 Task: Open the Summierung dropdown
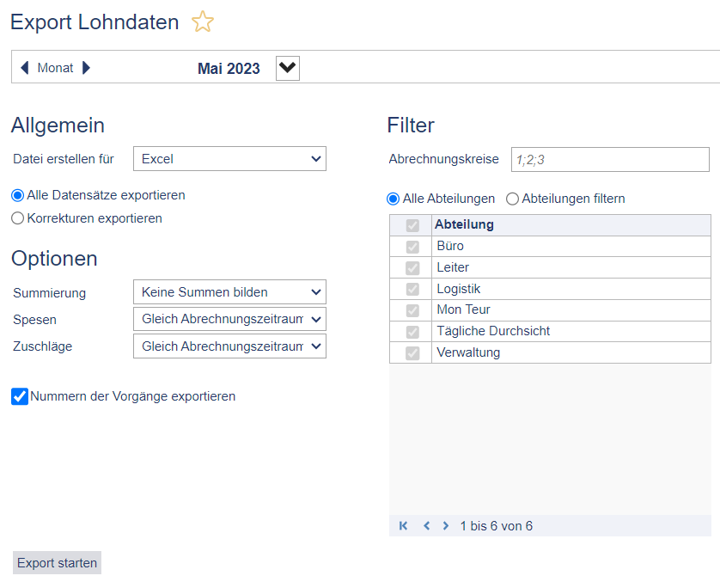pos(229,293)
